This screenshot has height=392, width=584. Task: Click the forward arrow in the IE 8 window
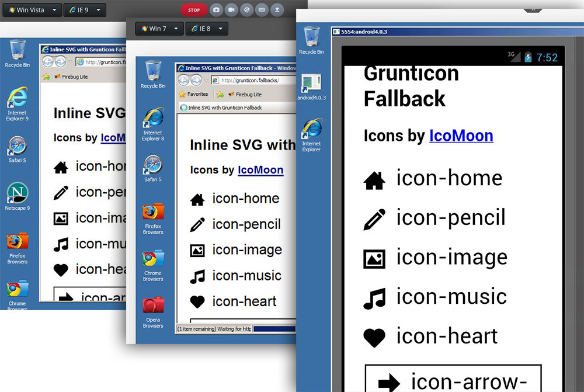(x=196, y=80)
